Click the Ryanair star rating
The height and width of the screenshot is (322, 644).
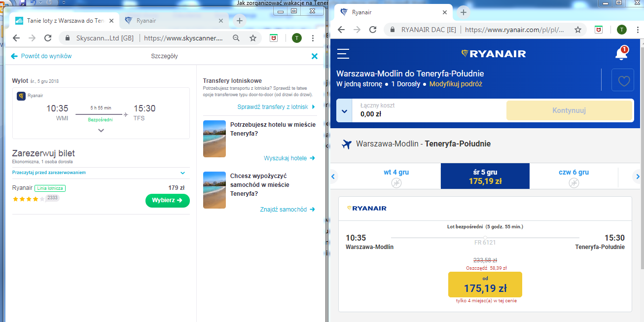click(29, 199)
